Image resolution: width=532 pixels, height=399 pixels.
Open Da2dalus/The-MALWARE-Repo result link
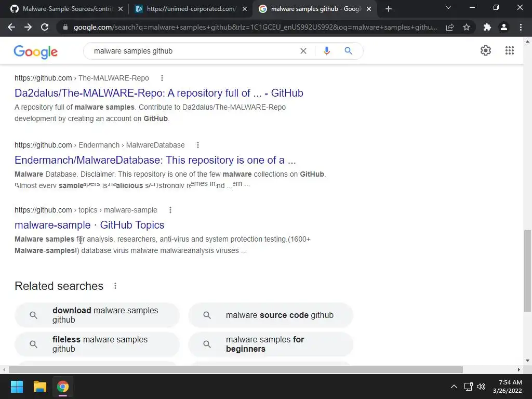159,93
